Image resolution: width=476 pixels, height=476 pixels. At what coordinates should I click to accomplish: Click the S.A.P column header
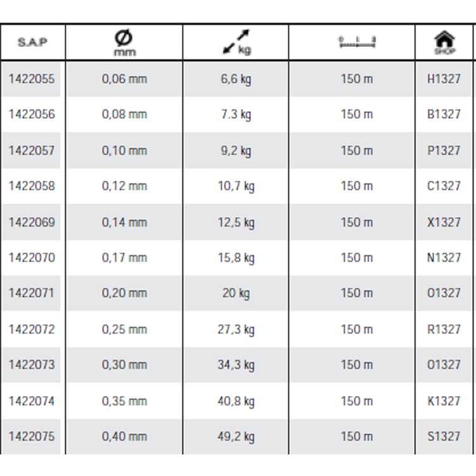[32, 43]
